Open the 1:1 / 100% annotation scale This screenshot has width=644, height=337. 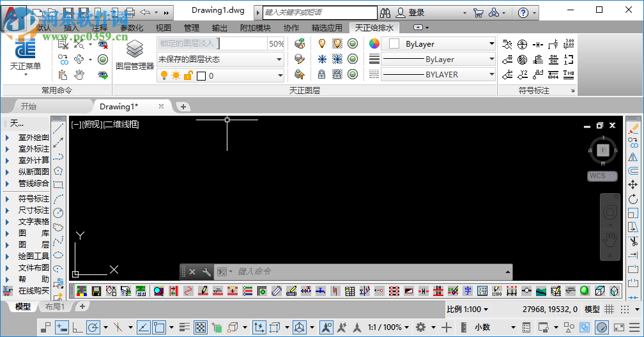(388, 327)
